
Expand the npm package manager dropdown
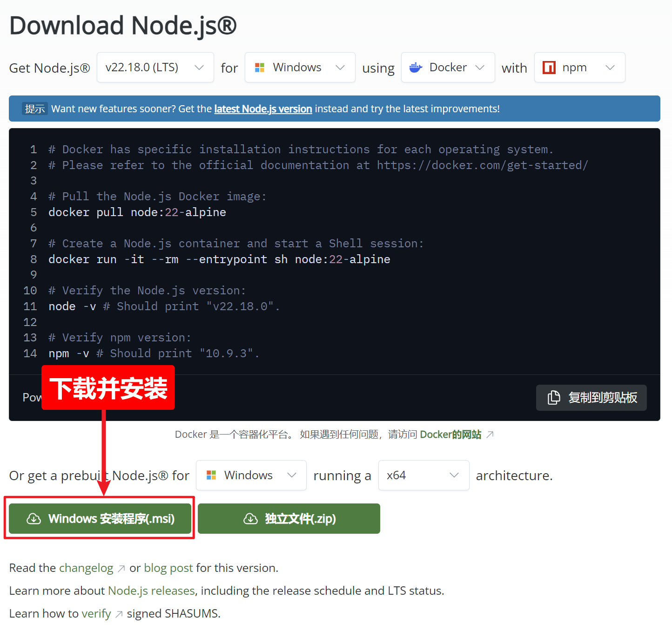click(579, 68)
